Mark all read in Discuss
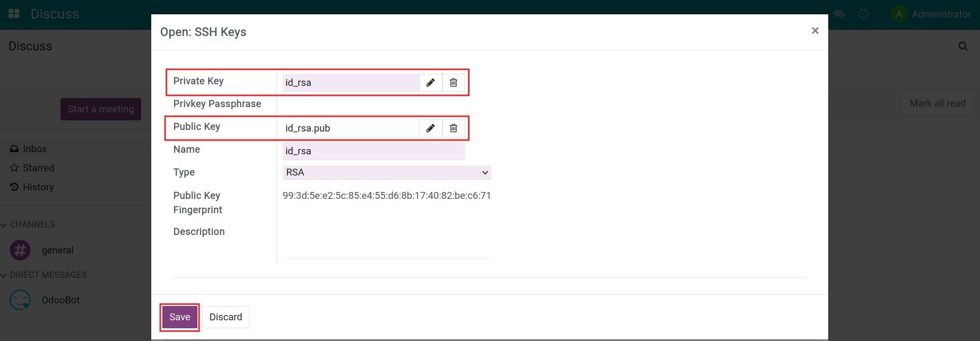Screen dimensions: 980x341 click(x=938, y=103)
